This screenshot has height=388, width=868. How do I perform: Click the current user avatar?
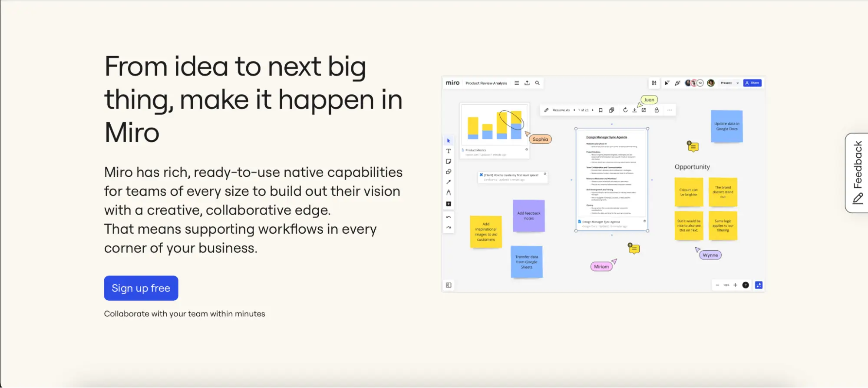711,83
